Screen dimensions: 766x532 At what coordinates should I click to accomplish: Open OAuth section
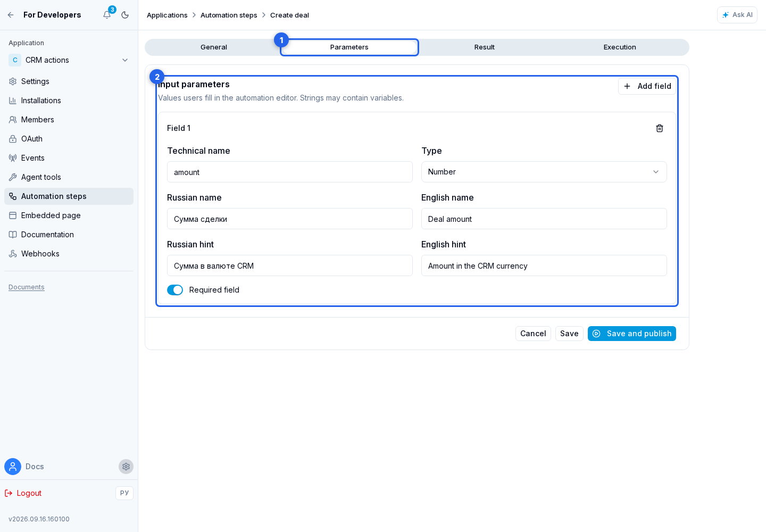point(69,139)
